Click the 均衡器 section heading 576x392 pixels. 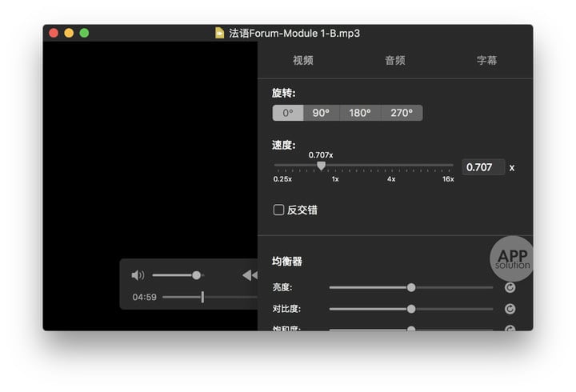click(287, 262)
